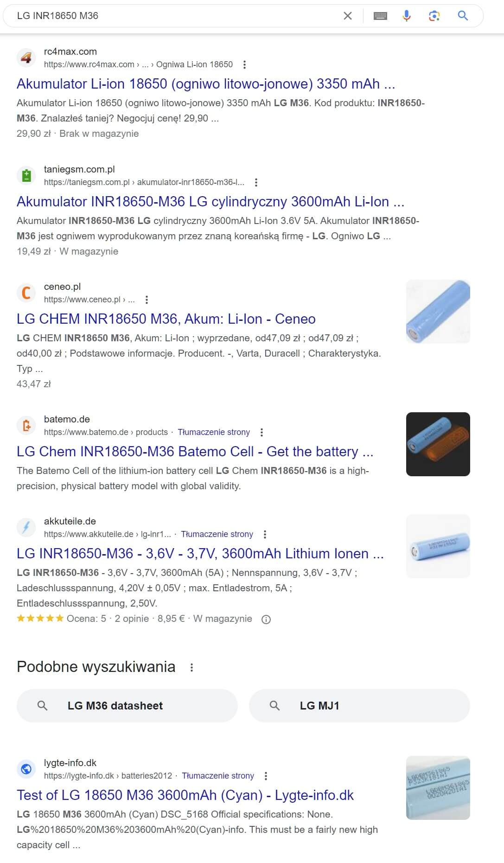504x863 pixels.
Task: Open the three-dot menu for the taniegsm result
Action: click(x=256, y=182)
